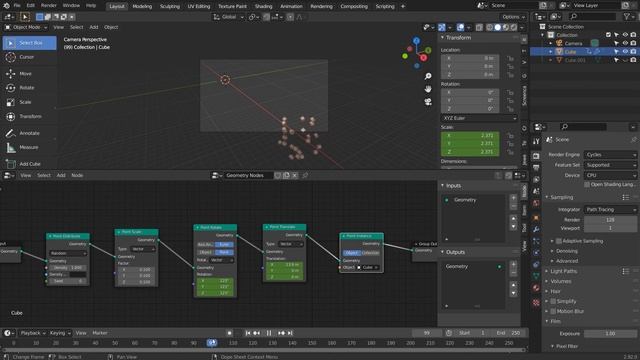Open the Modifier wrench properties tab
Screen dimensions: 640x360
536,229
